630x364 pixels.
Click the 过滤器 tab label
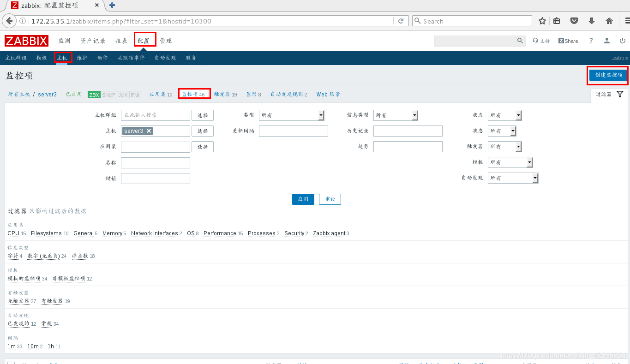click(x=604, y=94)
